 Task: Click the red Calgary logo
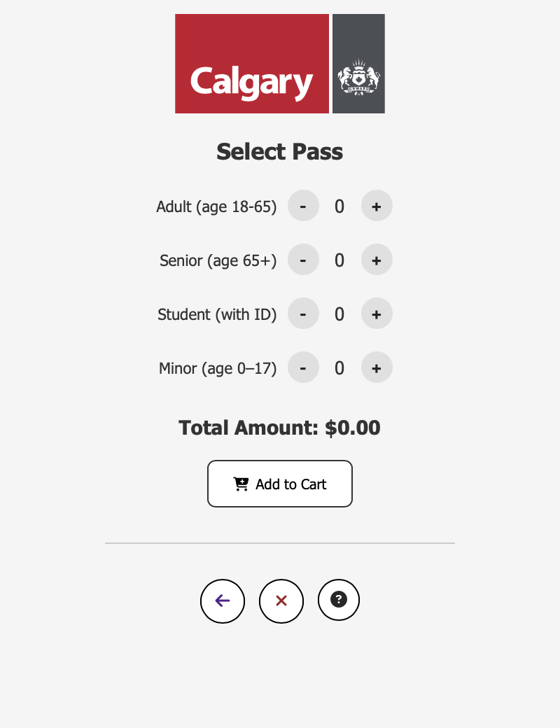[x=252, y=64]
